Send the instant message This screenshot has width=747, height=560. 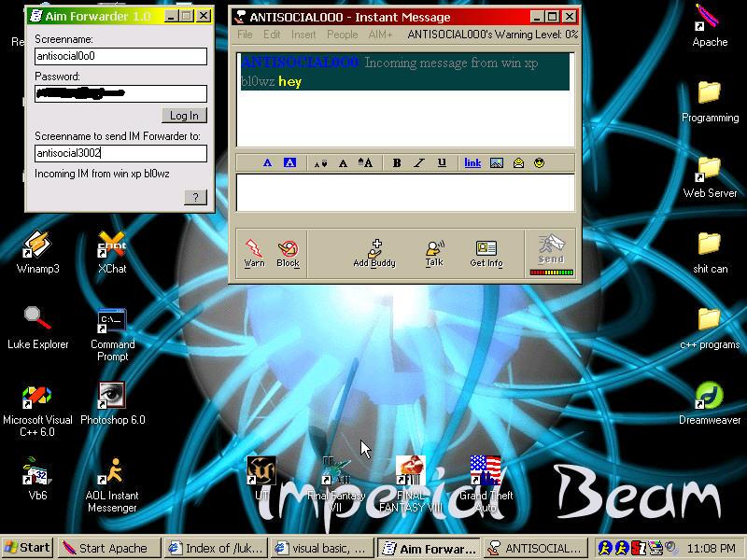(551, 249)
